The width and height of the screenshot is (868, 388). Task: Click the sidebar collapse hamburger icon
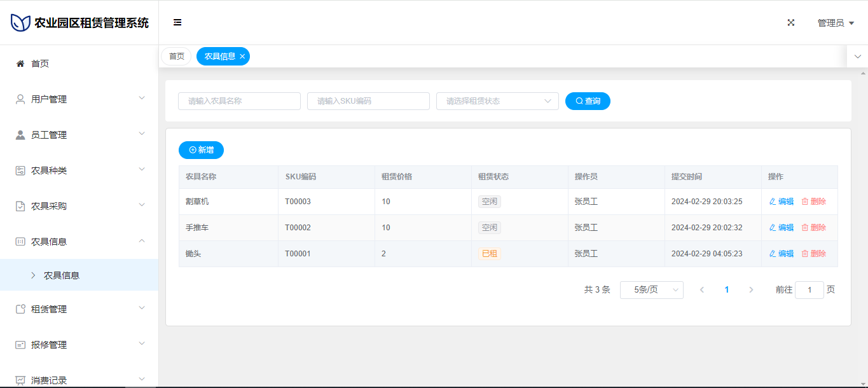point(177,22)
